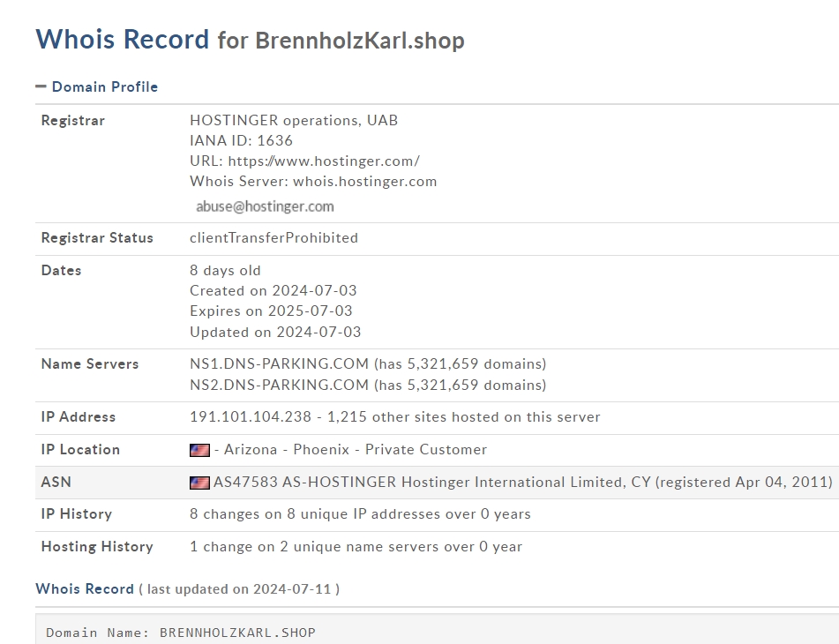Select the Created on 2024-07-03 date
This screenshot has height=644, width=839.
coord(273,290)
